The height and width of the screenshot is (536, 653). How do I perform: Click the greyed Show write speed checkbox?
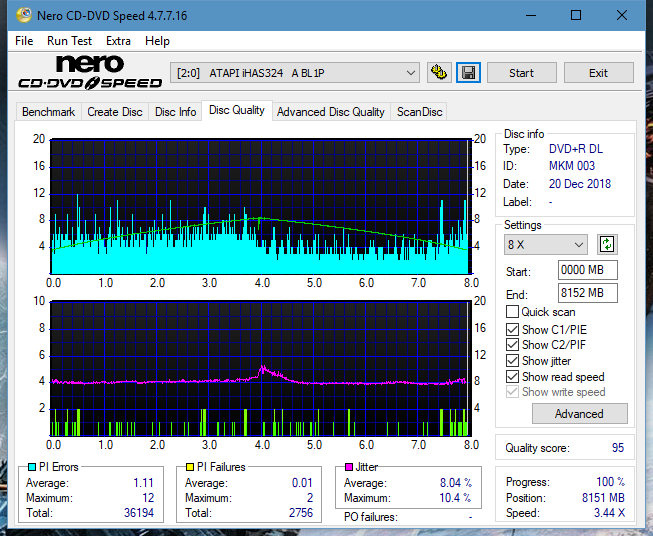click(x=512, y=392)
